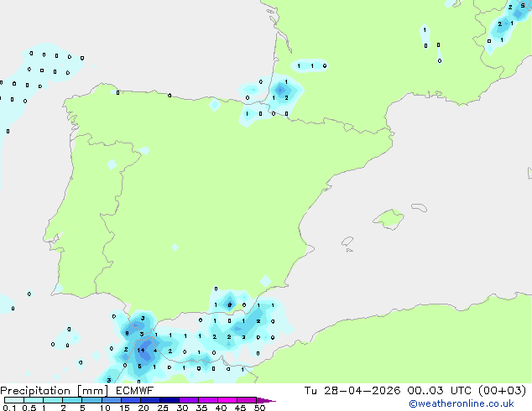Select the 35–40 mm violet swatch
Viewport: 532px width, 411px height.
point(208,400)
